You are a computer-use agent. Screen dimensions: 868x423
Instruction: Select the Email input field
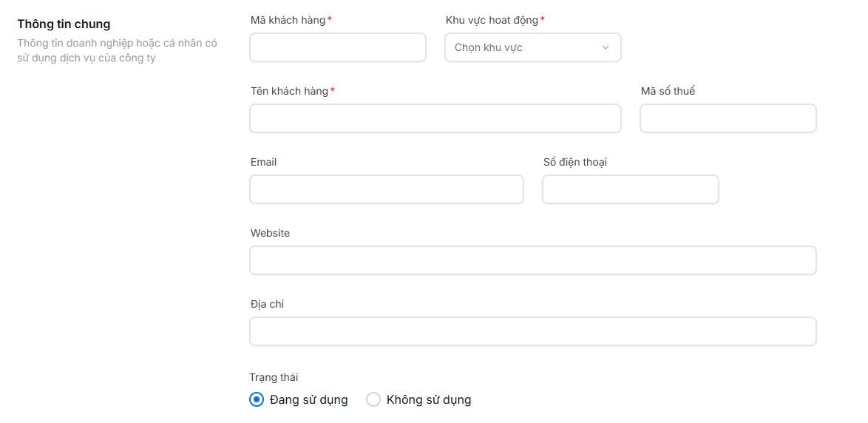point(386,189)
